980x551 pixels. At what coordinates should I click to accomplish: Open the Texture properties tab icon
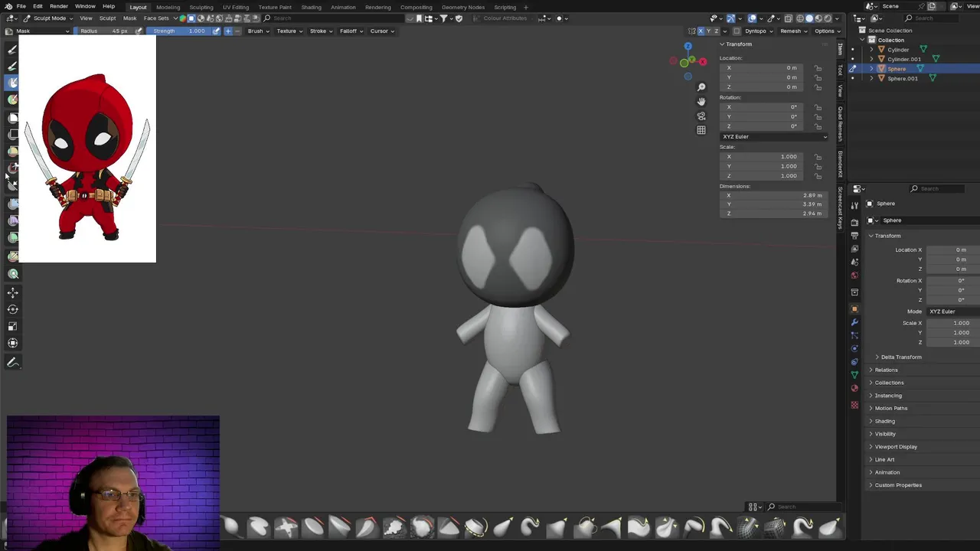click(x=854, y=405)
